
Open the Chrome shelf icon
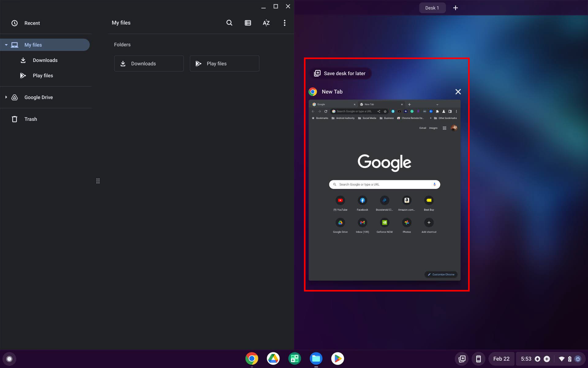tap(251, 358)
